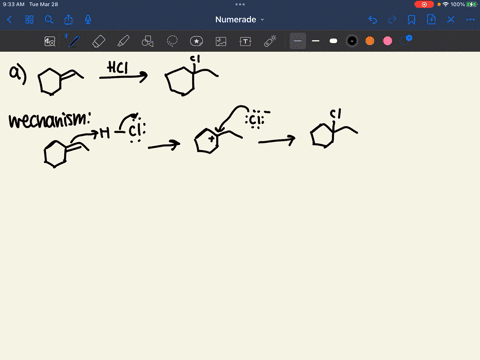Choose the thickest stroke width

pyautogui.click(x=333, y=41)
